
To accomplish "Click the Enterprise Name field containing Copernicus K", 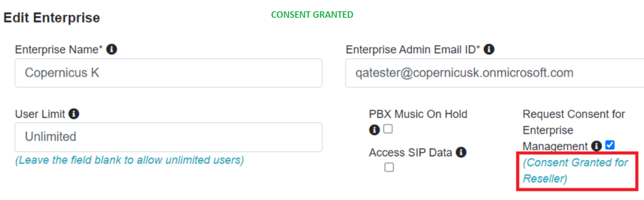I will coord(168,73).
